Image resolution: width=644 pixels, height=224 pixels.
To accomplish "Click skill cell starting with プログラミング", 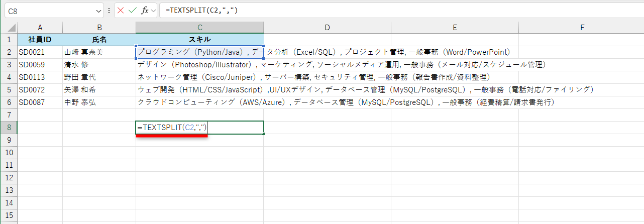I will [199, 52].
